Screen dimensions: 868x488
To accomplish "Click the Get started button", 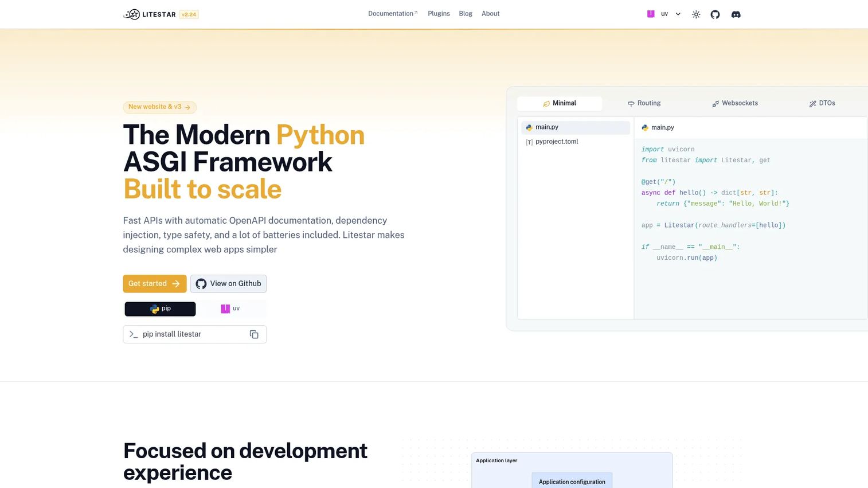I will point(154,284).
